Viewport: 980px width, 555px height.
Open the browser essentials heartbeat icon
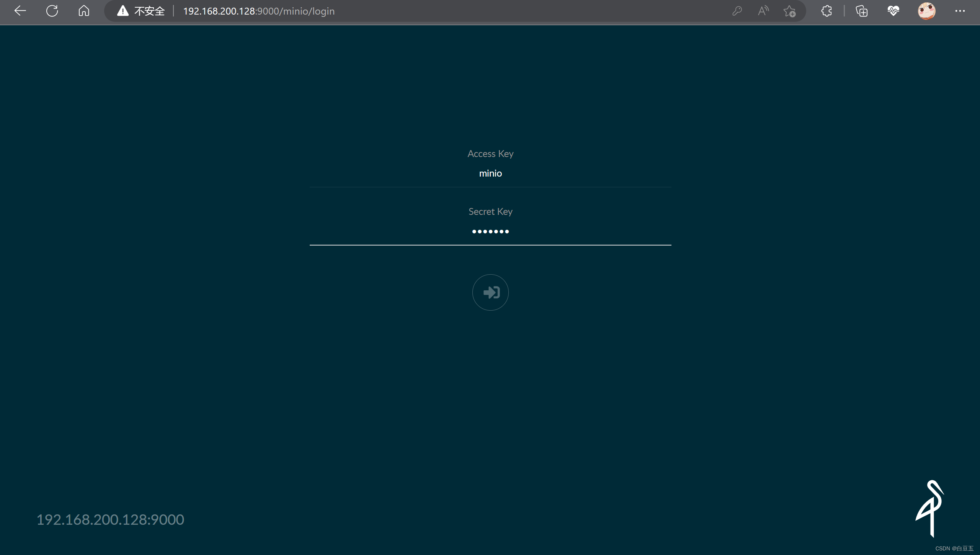click(x=893, y=11)
